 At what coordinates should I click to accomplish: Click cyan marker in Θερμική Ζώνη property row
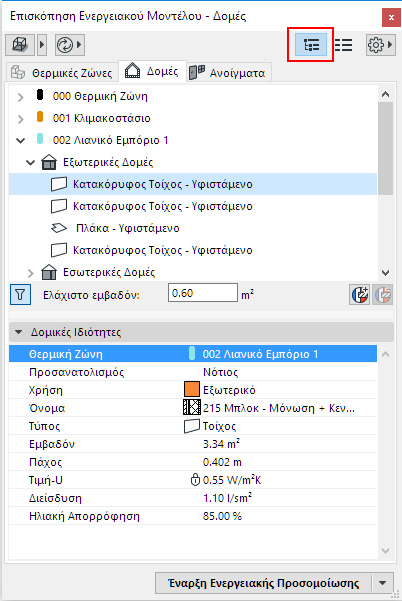pos(192,353)
